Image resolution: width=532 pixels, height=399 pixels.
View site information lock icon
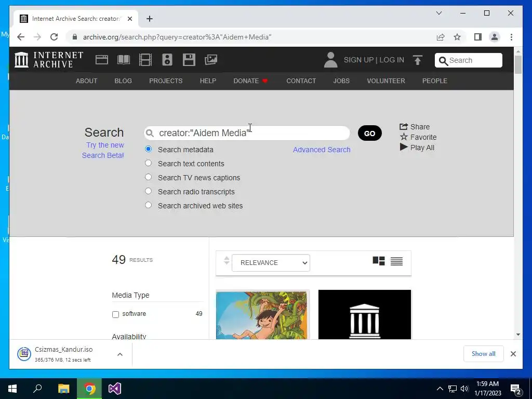point(75,37)
